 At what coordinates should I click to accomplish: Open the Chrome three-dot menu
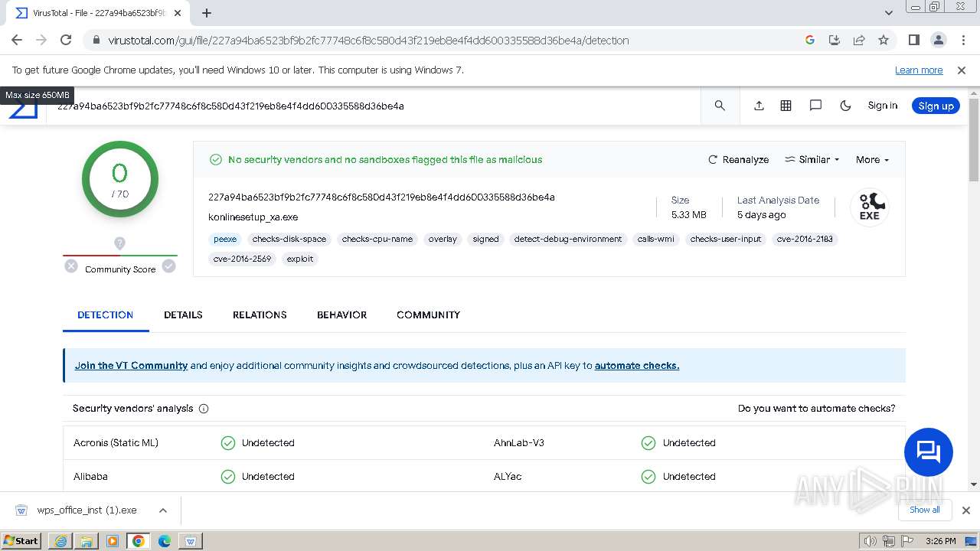click(x=962, y=40)
